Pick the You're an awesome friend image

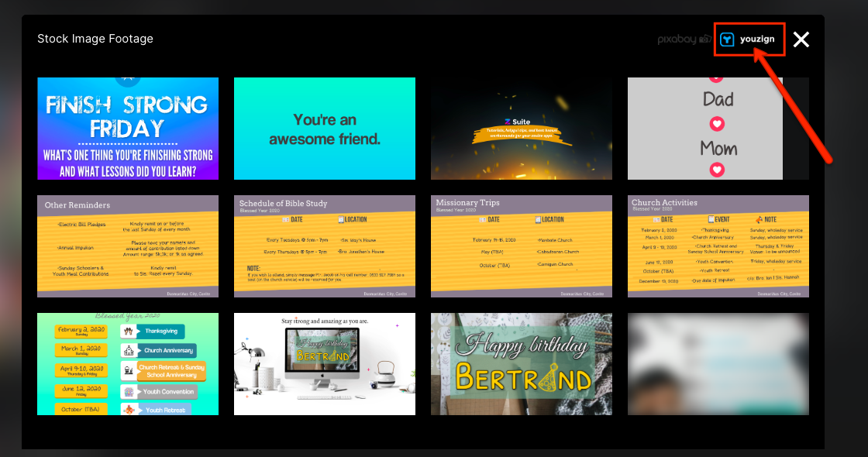point(325,129)
